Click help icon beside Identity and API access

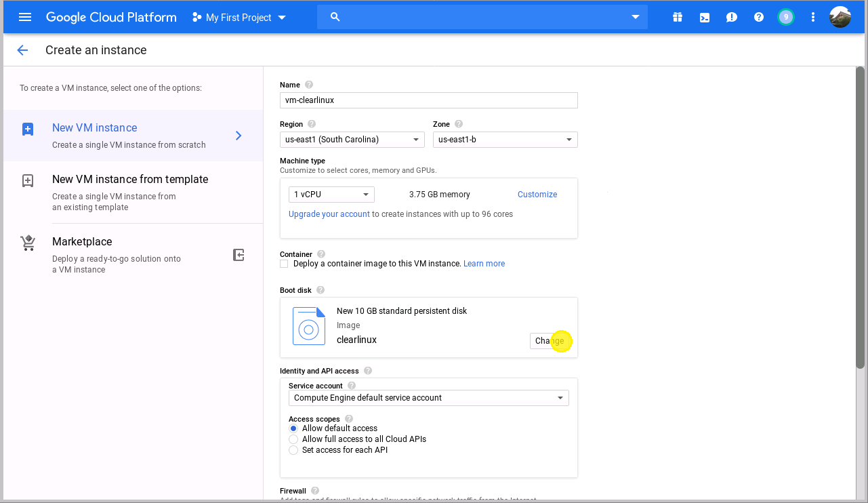(368, 371)
